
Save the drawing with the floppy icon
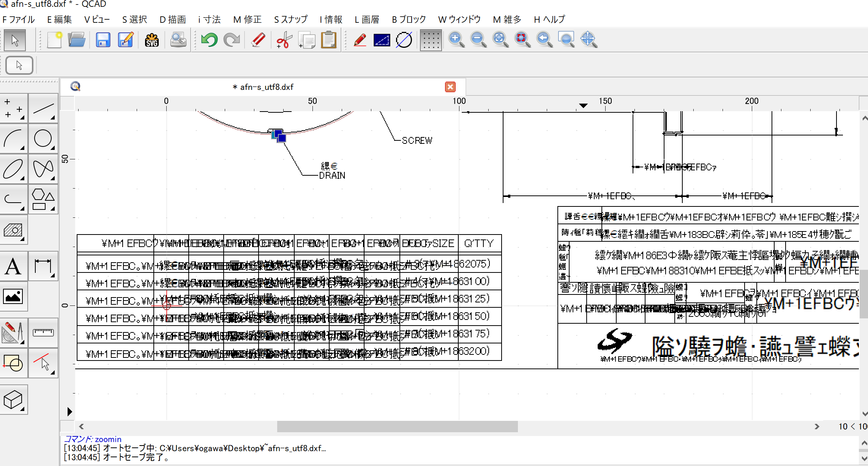(103, 40)
